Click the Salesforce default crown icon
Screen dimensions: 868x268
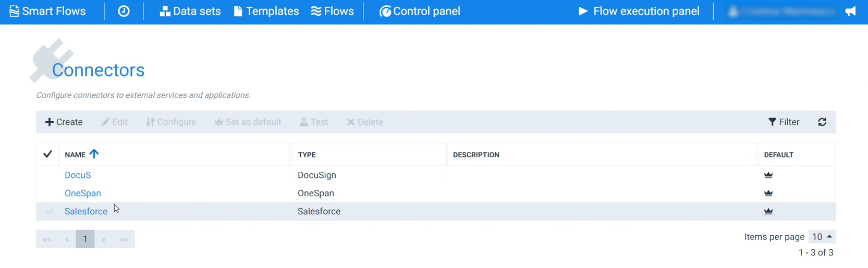tap(768, 211)
